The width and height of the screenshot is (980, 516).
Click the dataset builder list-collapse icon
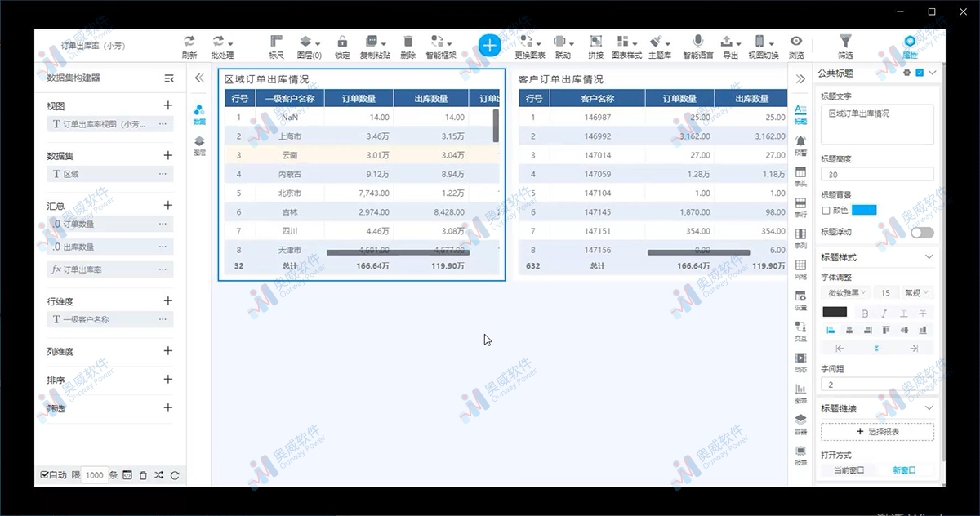tap(169, 78)
